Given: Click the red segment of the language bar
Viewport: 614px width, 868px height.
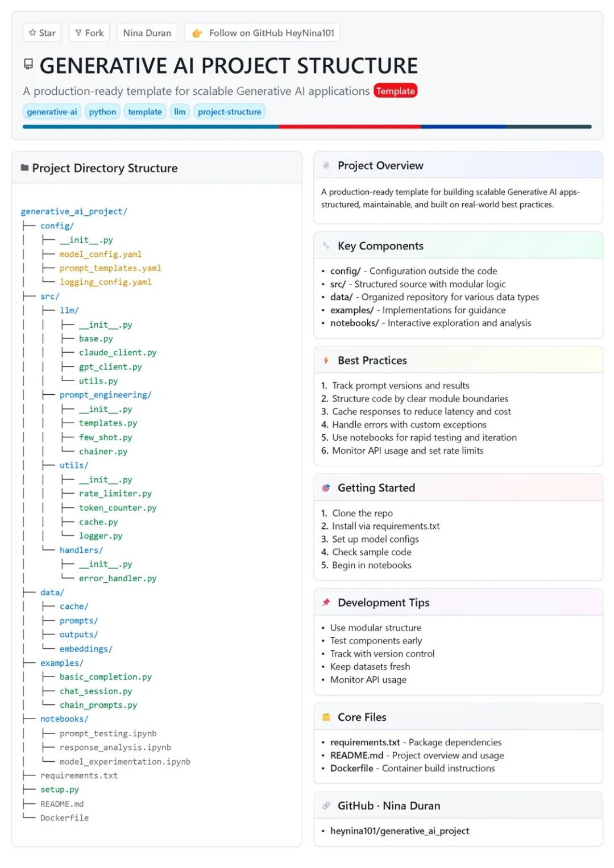Looking at the screenshot, I should (x=350, y=127).
